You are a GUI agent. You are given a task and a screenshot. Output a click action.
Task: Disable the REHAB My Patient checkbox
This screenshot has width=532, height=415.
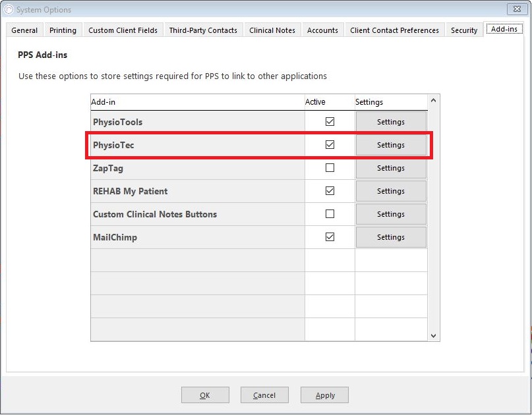click(330, 191)
